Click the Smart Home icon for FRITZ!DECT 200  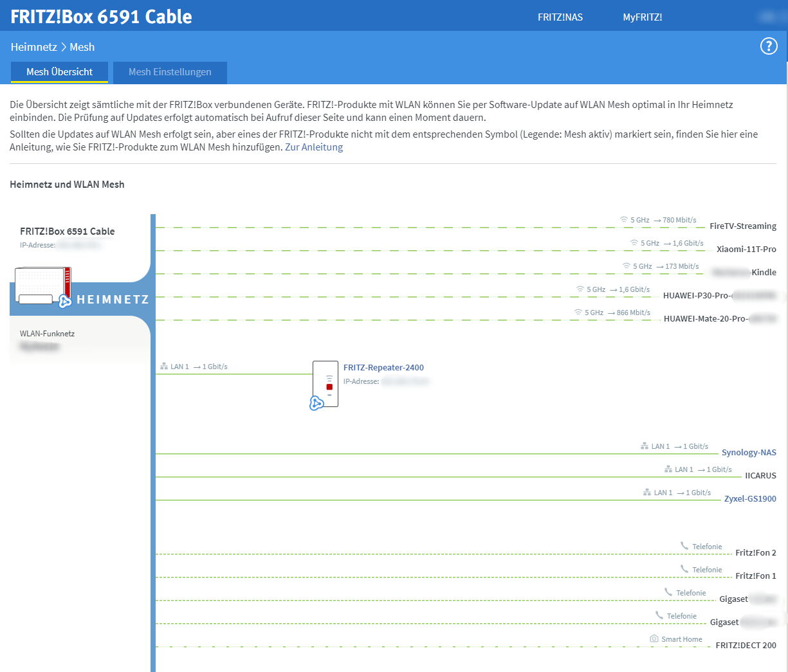point(654,639)
